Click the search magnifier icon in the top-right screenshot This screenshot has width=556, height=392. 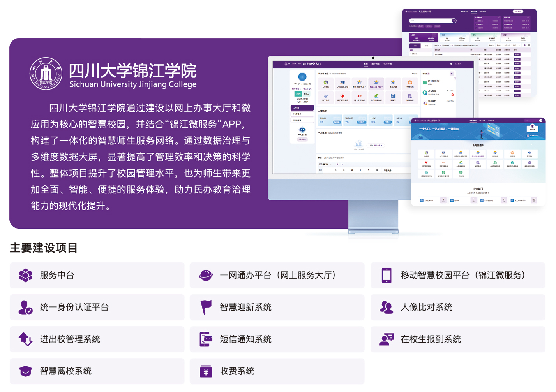click(454, 21)
